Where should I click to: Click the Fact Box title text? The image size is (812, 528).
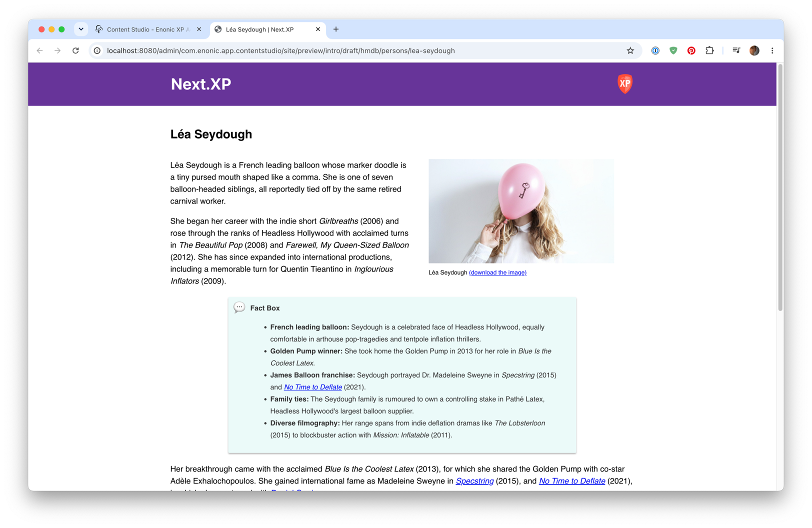pyautogui.click(x=265, y=308)
